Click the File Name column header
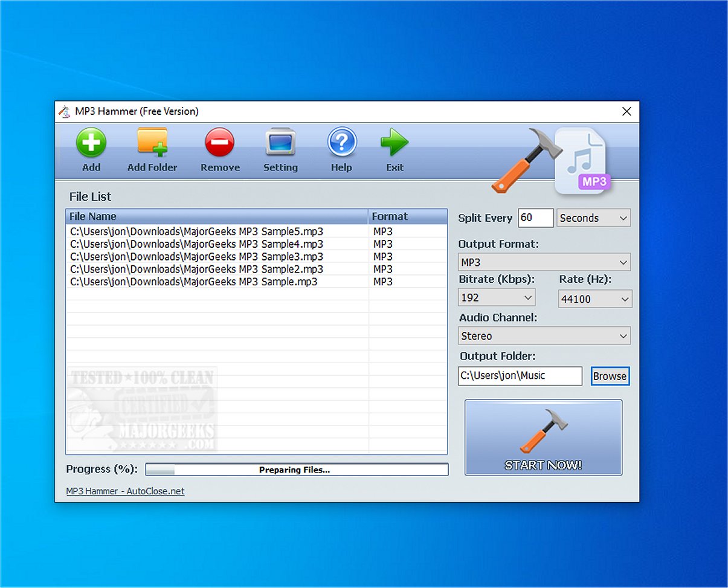Image resolution: width=728 pixels, height=588 pixels. 217,216
